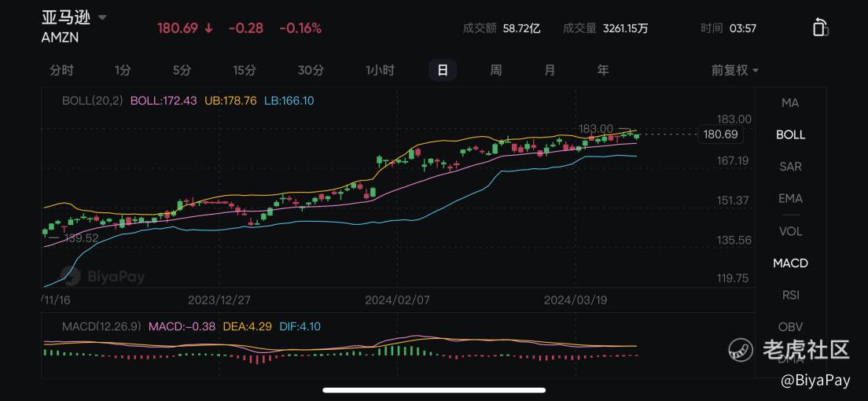The width and height of the screenshot is (868, 401).
Task: Select the 日 daily timeframe tab
Action: click(443, 70)
